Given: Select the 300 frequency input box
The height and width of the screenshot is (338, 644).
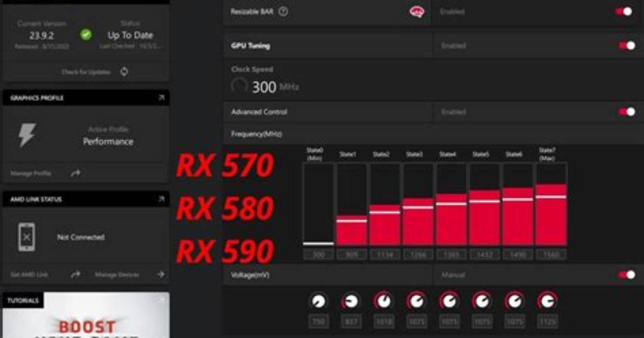Looking at the screenshot, I should click(319, 255).
